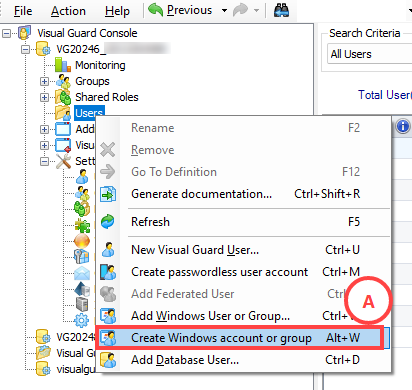Viewport: 412px width, 390px height.
Task: Click the VG20246 repository database icon
Action: (43, 49)
